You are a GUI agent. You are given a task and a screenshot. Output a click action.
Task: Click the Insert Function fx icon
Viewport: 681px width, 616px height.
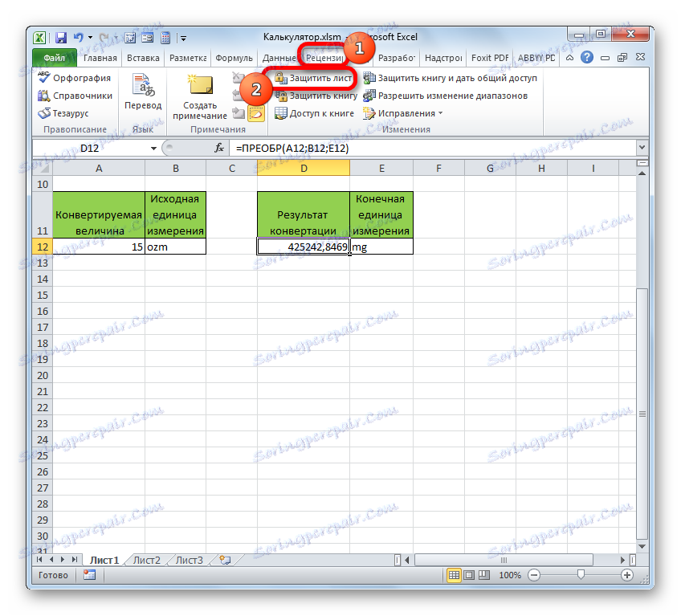click(x=219, y=148)
